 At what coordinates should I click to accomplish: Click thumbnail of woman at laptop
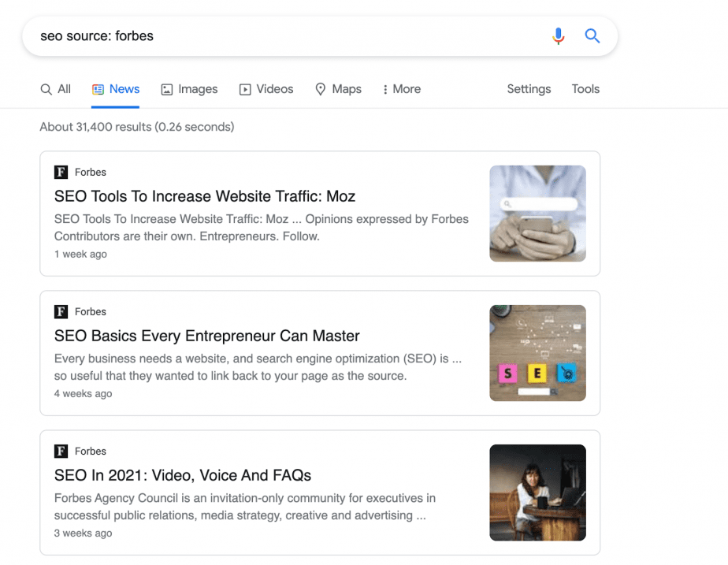[537, 493]
